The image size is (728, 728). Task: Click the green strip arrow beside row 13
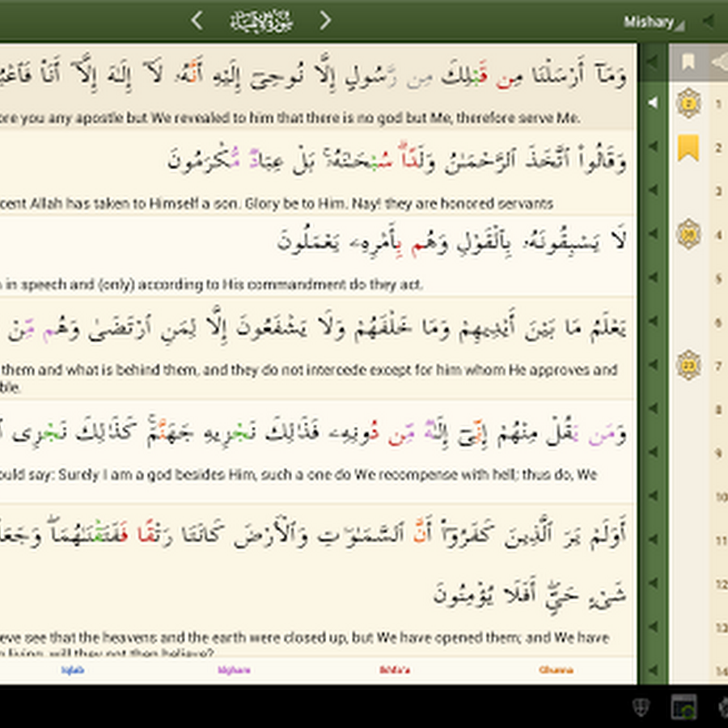click(x=653, y=626)
